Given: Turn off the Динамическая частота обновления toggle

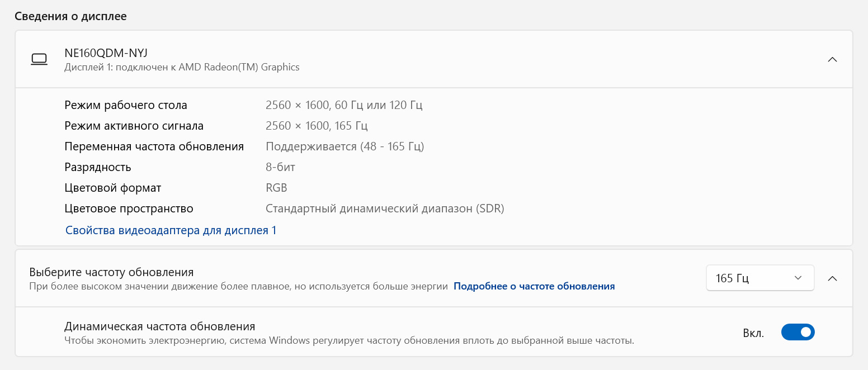Looking at the screenshot, I should coord(798,333).
